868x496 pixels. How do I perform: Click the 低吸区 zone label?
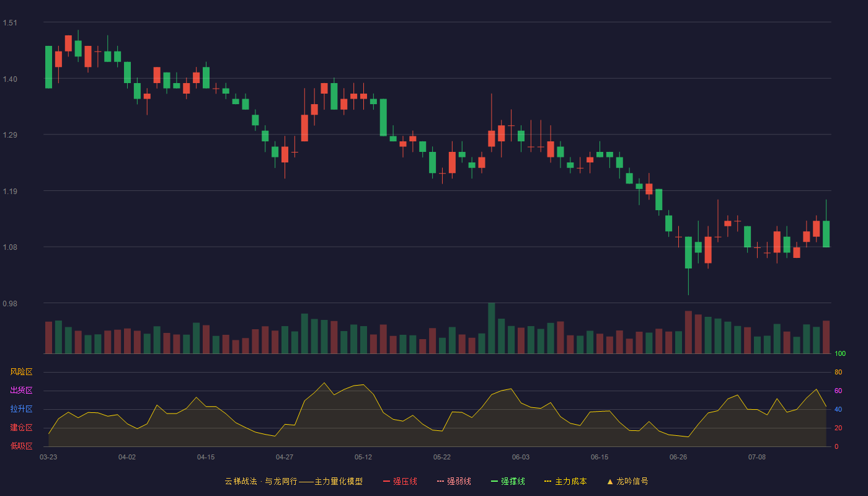(x=21, y=446)
